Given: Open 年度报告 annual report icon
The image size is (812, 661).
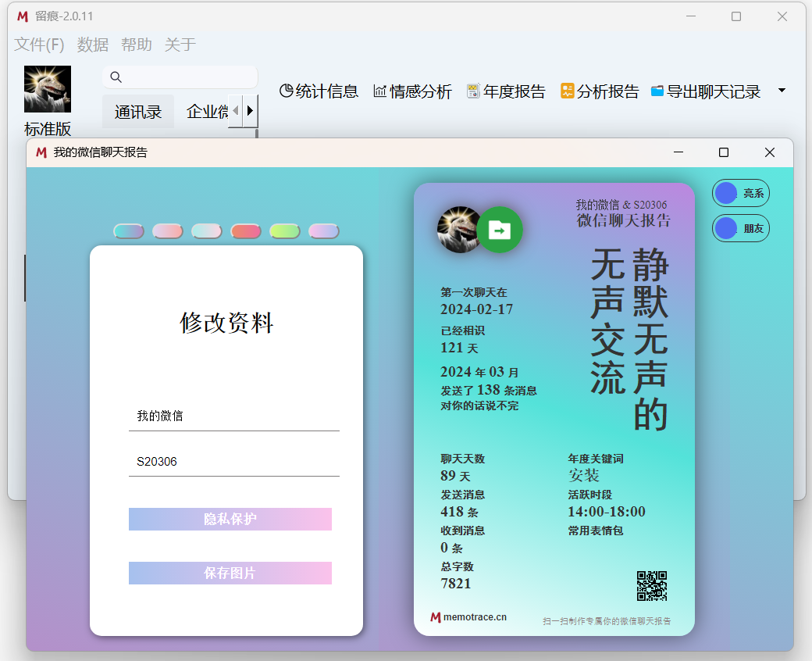Looking at the screenshot, I should 473,91.
